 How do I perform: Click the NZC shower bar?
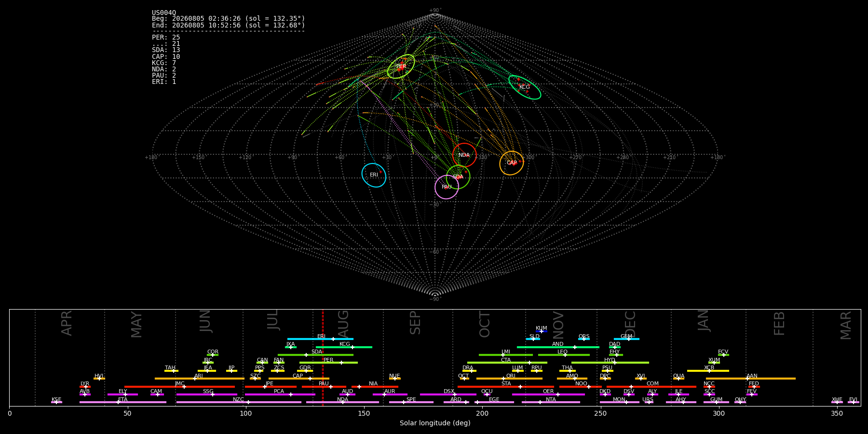[x=239, y=402]
